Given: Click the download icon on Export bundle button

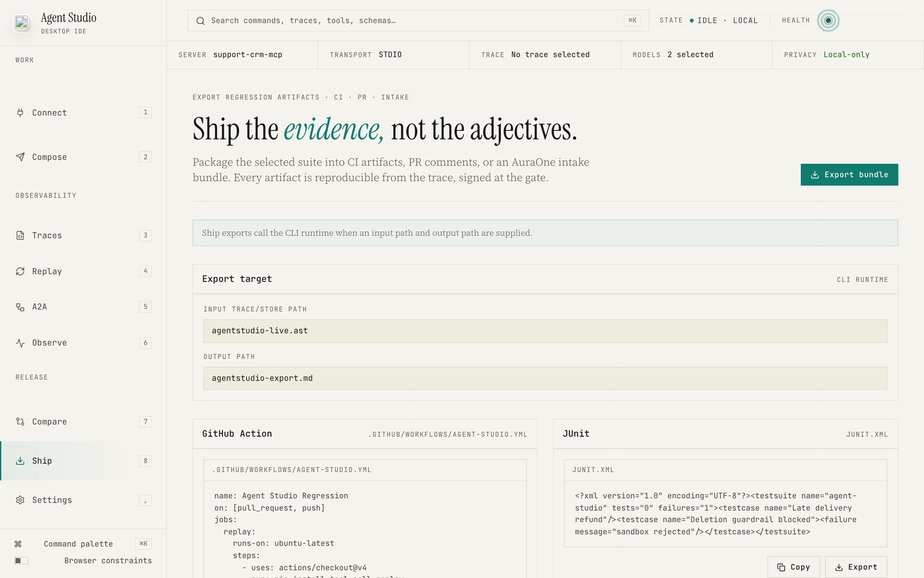Looking at the screenshot, I should tap(815, 175).
